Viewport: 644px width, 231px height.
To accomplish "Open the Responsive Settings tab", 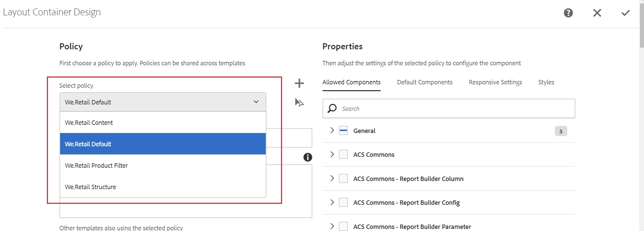I will pyautogui.click(x=495, y=82).
